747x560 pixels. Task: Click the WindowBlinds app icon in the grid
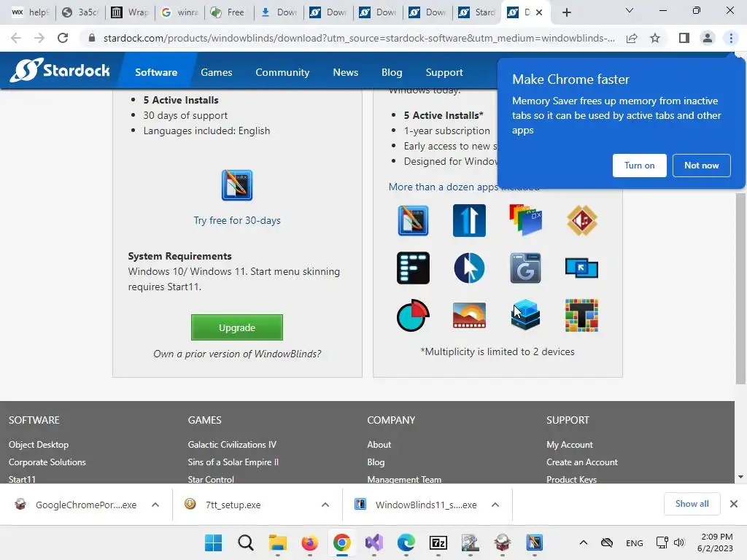(413, 220)
